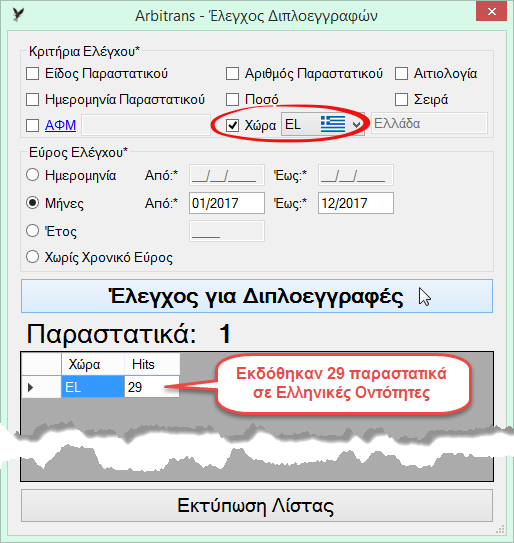
Task: Open the ΑΦΜ link
Action: pyautogui.click(x=60, y=125)
